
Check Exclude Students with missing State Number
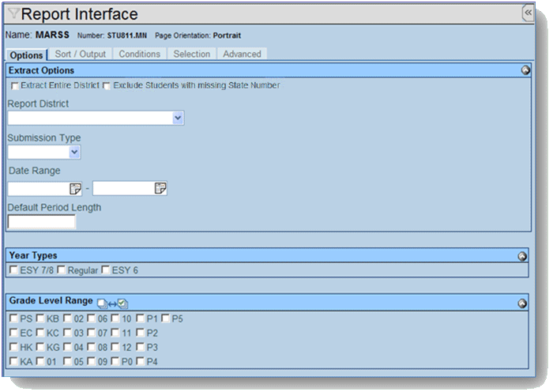(x=107, y=85)
